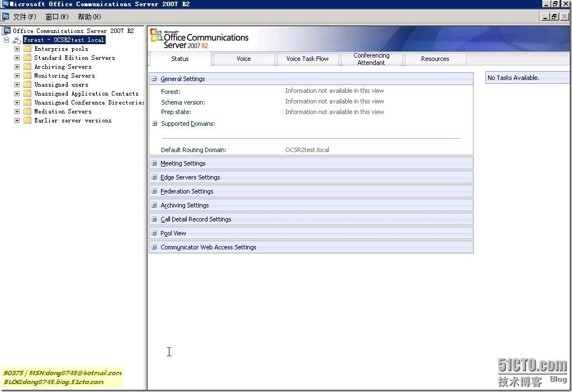Click the root Office Communications Server tree icon
Screen dimensions: 572x392
tap(6, 31)
